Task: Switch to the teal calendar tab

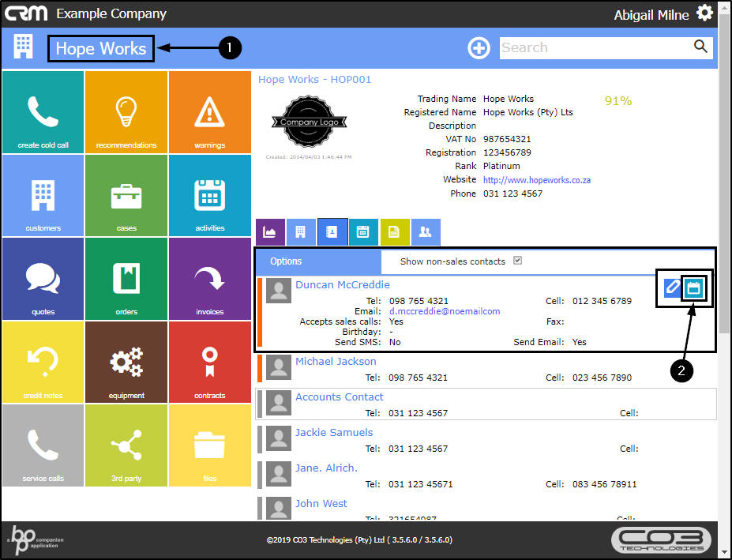Action: point(363,231)
